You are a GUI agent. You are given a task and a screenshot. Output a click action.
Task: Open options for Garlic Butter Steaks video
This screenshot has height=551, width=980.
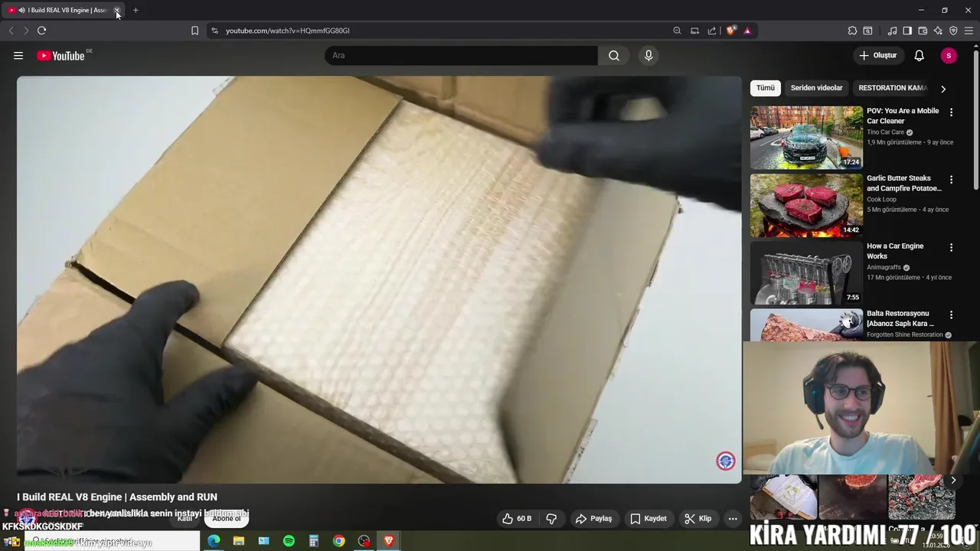pyautogui.click(x=951, y=179)
